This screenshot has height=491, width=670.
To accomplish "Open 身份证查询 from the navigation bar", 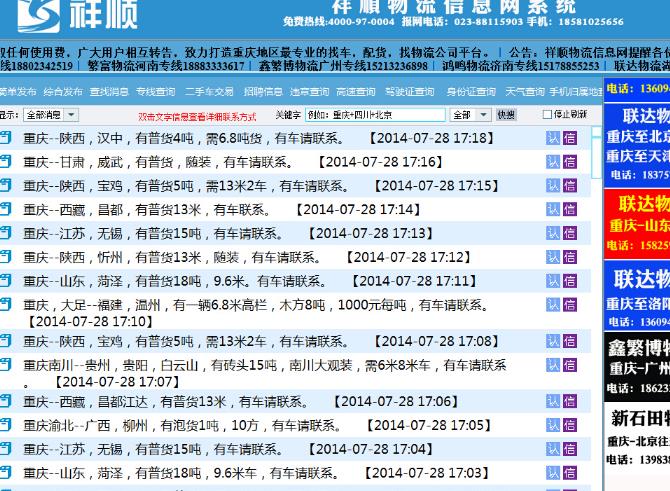I will tap(471, 91).
